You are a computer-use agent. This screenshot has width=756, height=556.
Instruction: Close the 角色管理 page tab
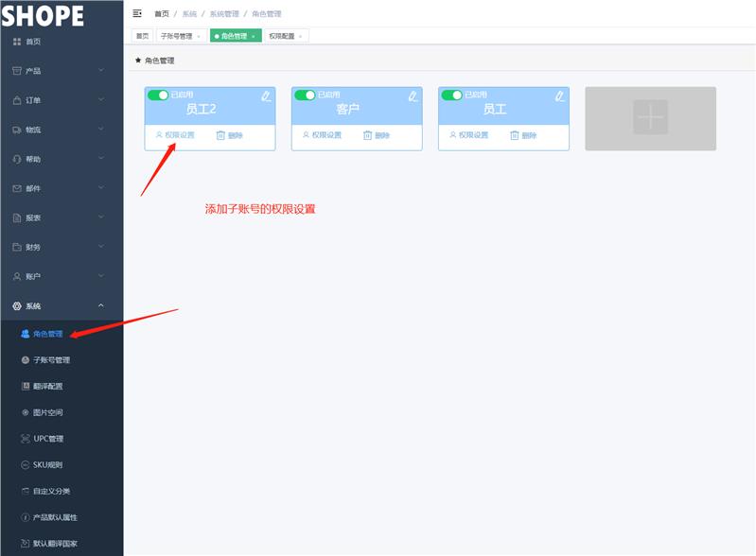click(x=254, y=37)
